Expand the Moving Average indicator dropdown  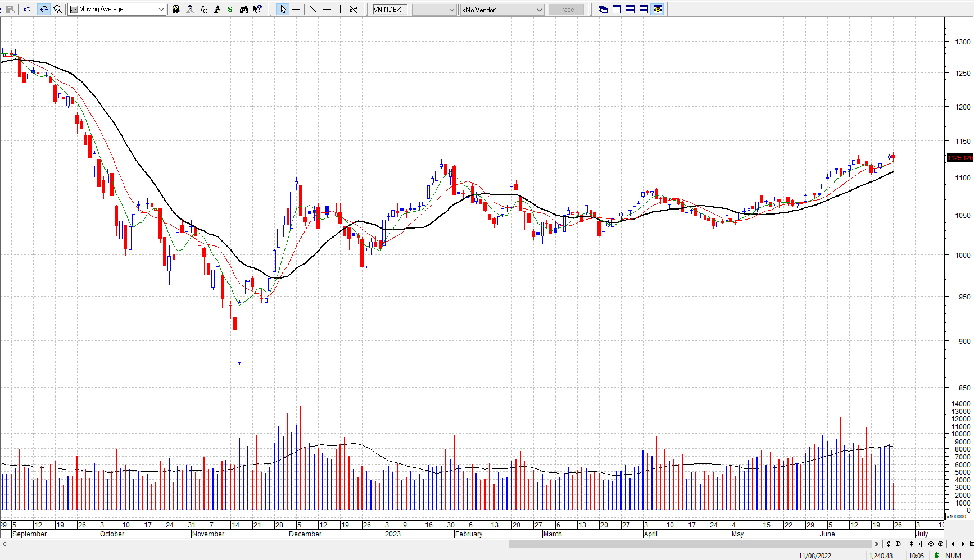tap(161, 10)
